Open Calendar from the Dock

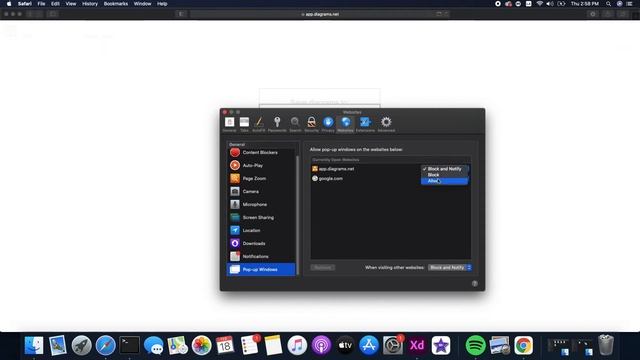pyautogui.click(x=225, y=345)
